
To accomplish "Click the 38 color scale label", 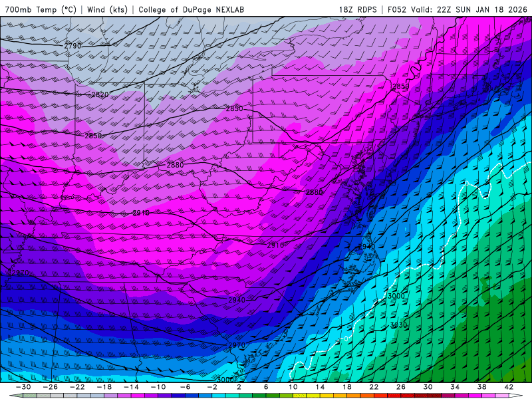I will pyautogui.click(x=481, y=387).
